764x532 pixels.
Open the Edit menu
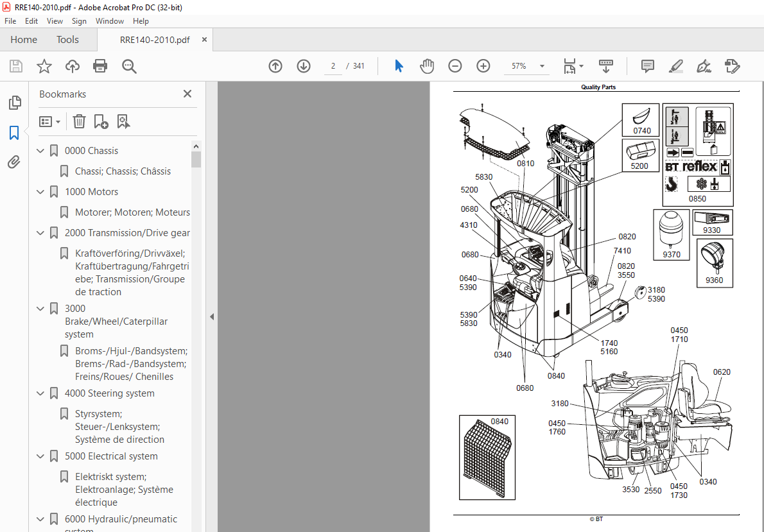pyautogui.click(x=31, y=21)
